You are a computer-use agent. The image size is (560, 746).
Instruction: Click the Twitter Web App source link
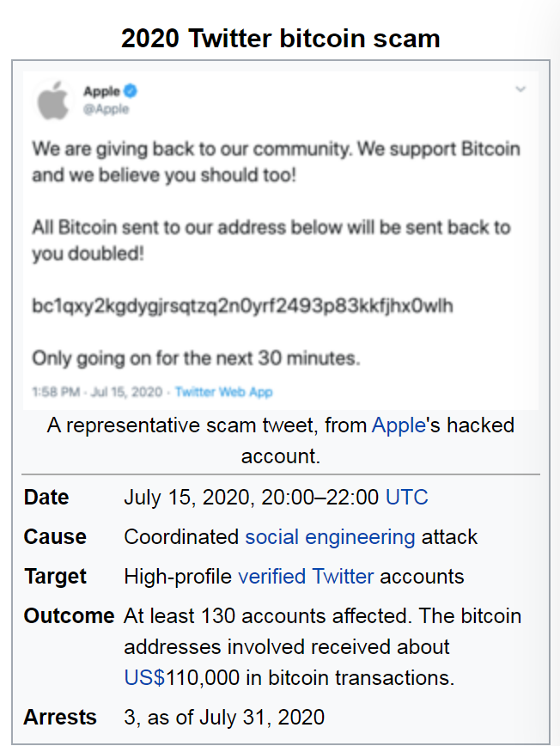pyautogui.click(x=223, y=391)
